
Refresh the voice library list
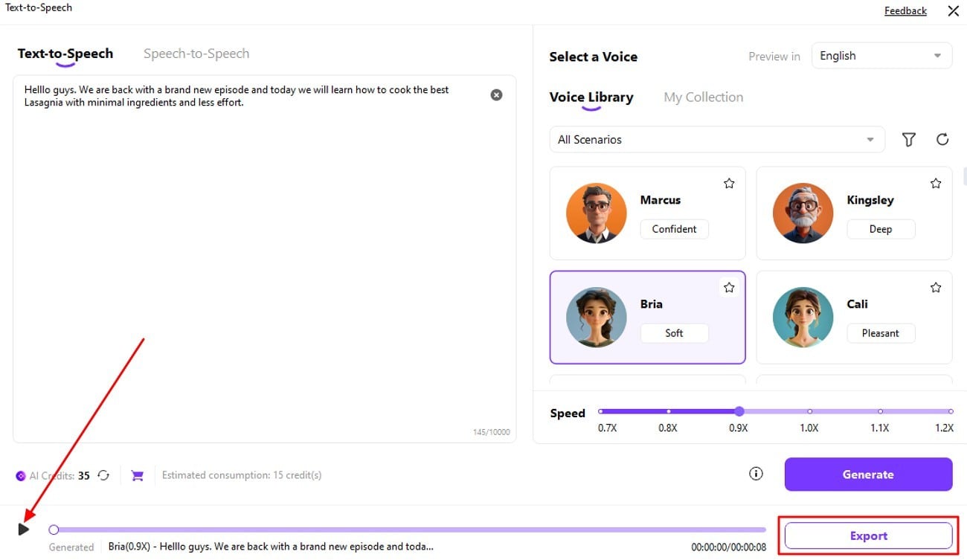click(942, 139)
